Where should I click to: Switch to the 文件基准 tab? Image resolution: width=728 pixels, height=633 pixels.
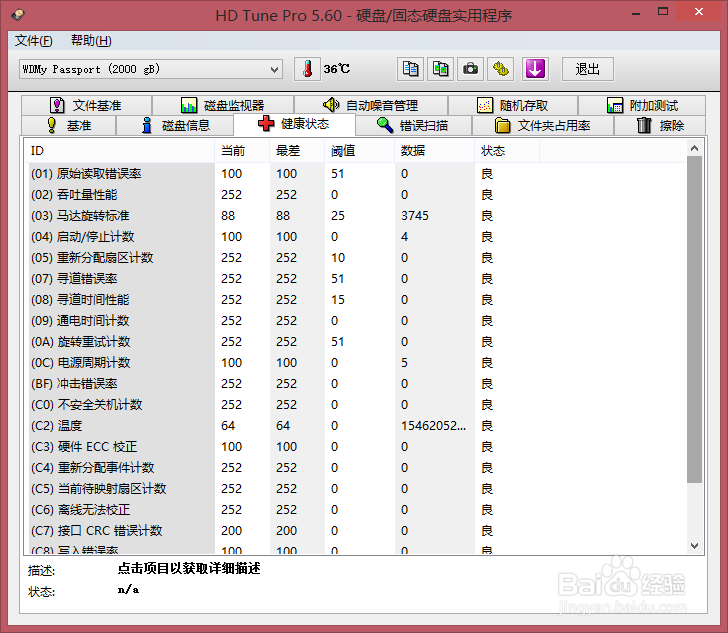pos(87,105)
